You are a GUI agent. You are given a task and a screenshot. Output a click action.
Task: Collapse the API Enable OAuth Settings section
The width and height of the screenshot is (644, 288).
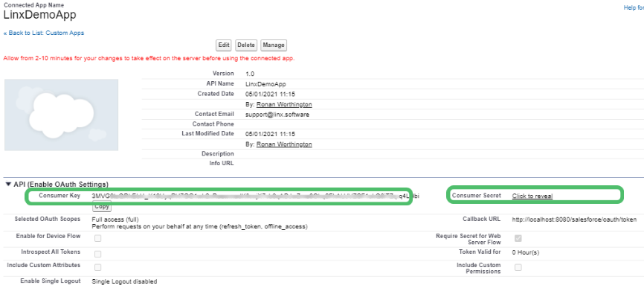pos(8,185)
